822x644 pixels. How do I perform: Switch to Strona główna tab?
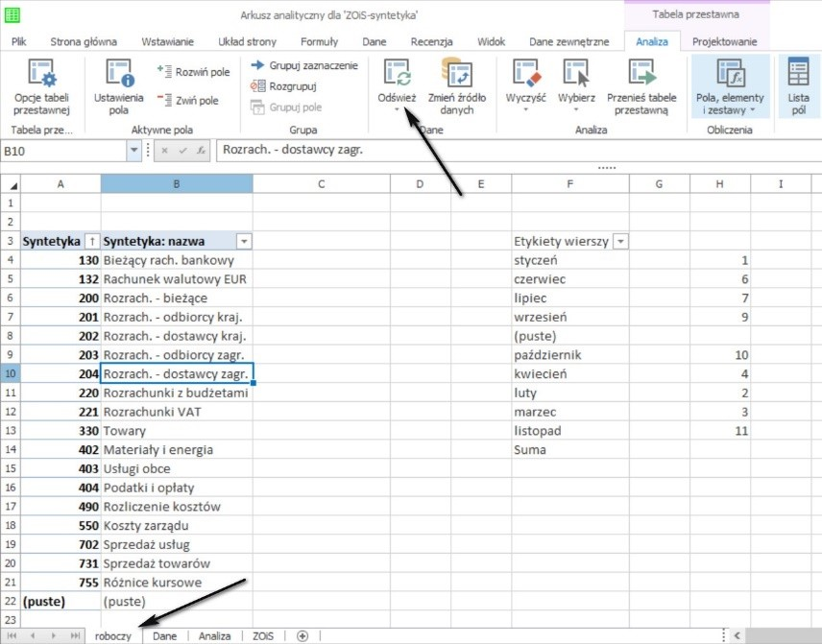click(x=84, y=41)
